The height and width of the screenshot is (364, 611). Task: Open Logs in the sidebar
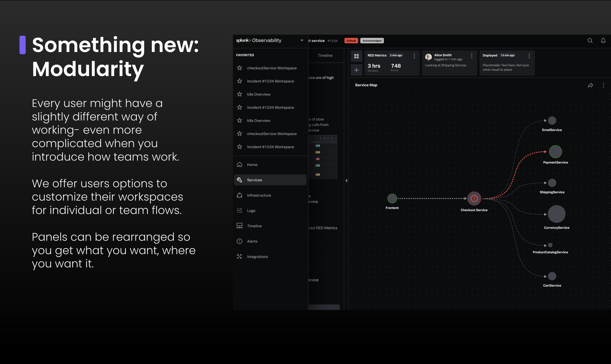270,211
